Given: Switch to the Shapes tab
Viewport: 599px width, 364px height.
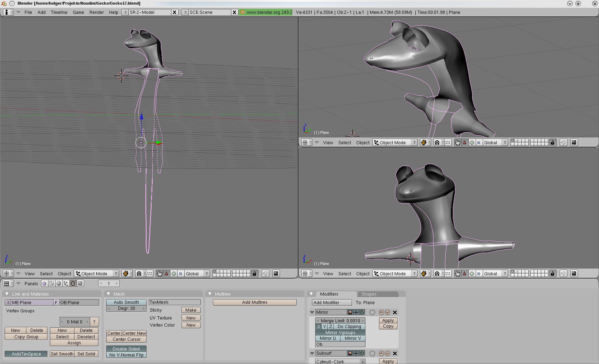Looking at the screenshot, I should 377,294.
